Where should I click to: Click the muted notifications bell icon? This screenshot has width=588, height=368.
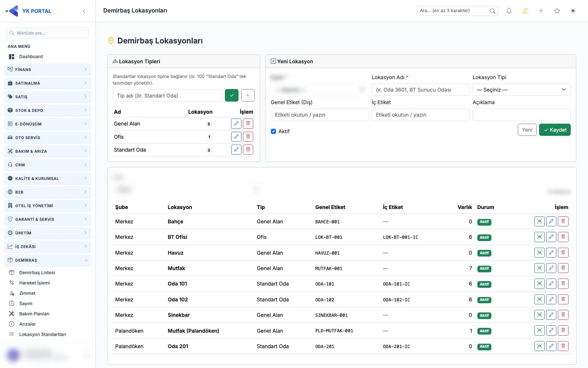tap(525, 11)
